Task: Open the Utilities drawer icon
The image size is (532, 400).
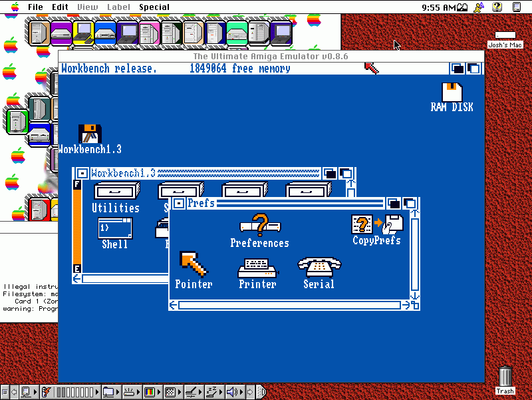Action: point(117,190)
